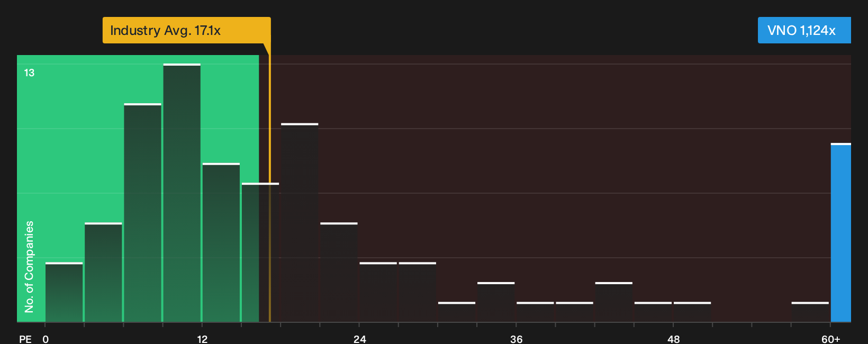Click the x-axis label 12
The height and width of the screenshot is (344, 868).
pos(202,339)
